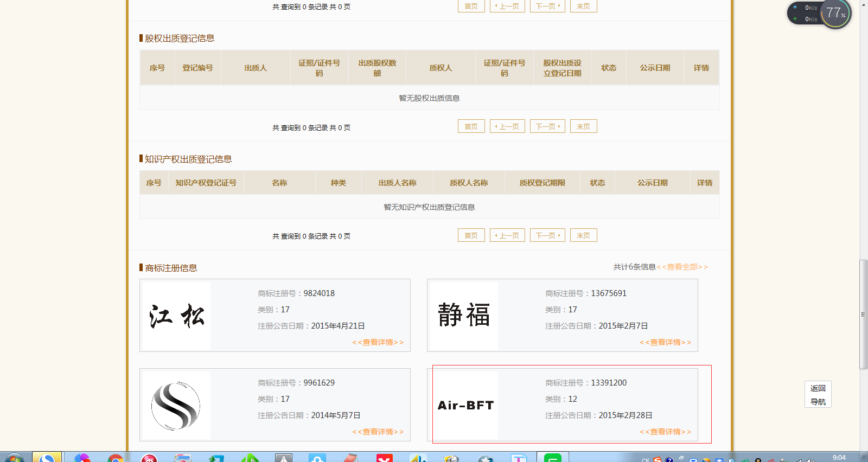The width and height of the screenshot is (868, 462).
Task: Select registration number 9824018 text
Action: (x=319, y=293)
